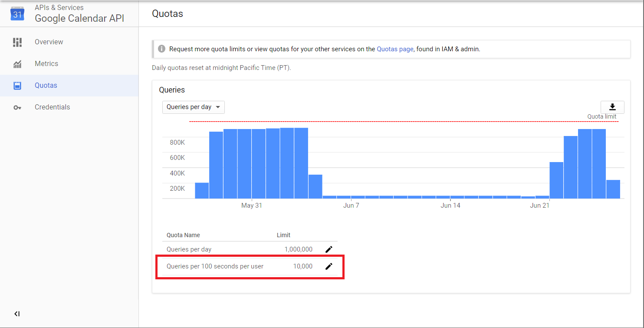Open the Queries per day dropdown
Image resolution: width=644 pixels, height=328 pixels.
pyautogui.click(x=193, y=107)
